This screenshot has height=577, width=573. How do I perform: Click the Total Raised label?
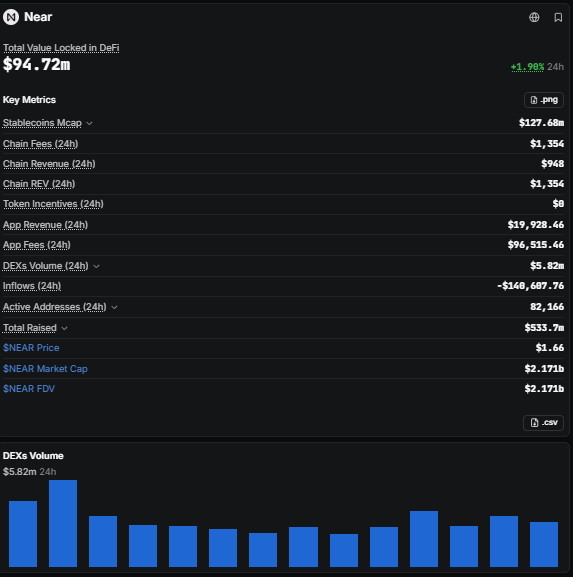coord(30,328)
